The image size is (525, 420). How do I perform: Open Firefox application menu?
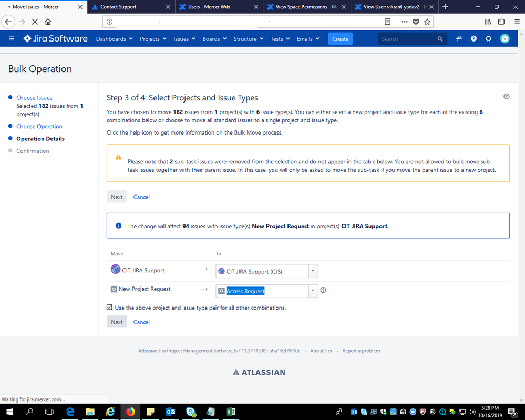tap(517, 22)
